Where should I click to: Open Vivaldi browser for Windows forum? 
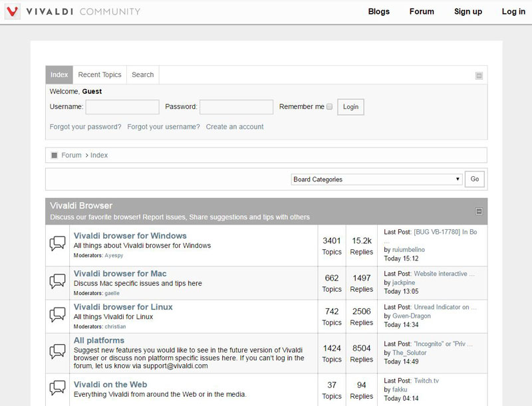click(130, 235)
